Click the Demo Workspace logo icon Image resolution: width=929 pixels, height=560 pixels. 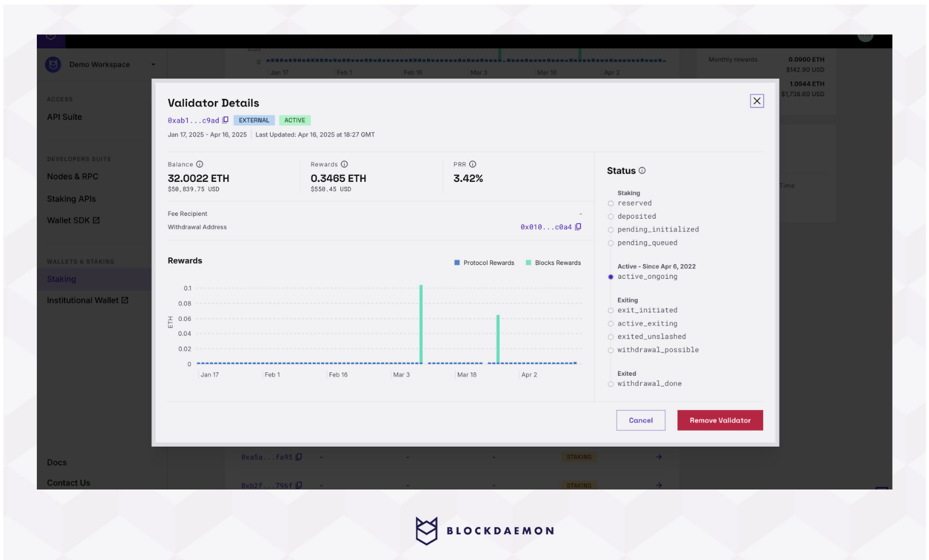(x=53, y=65)
